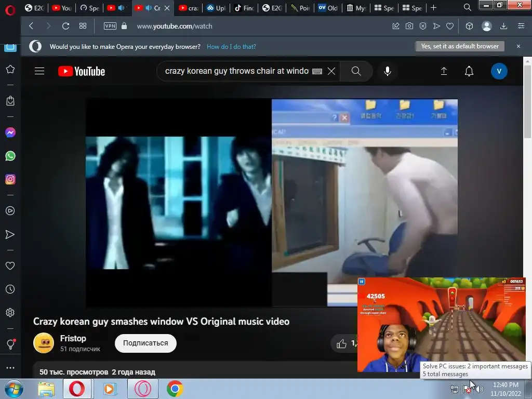Click 'Yes, set it as default browser'
This screenshot has width=532, height=399.
tap(460, 46)
